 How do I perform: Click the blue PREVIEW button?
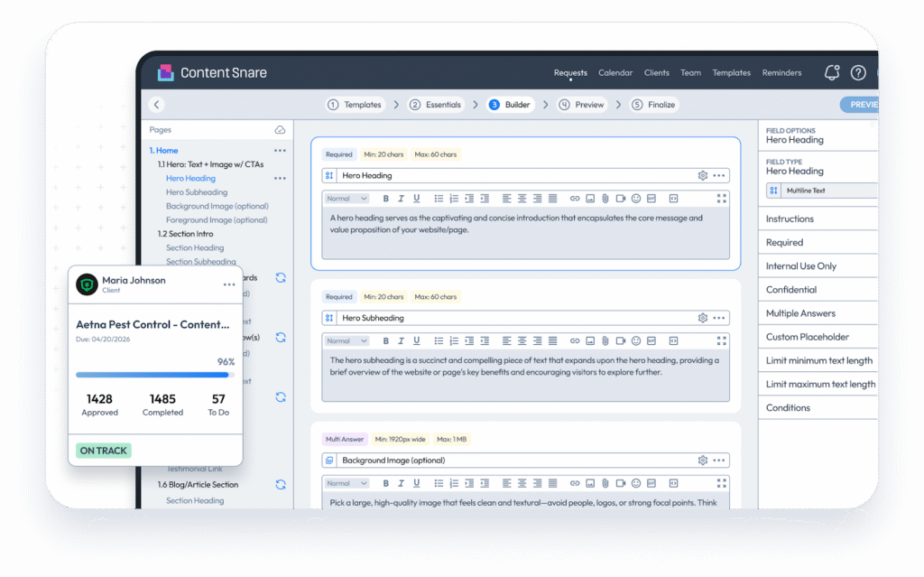[x=859, y=105]
